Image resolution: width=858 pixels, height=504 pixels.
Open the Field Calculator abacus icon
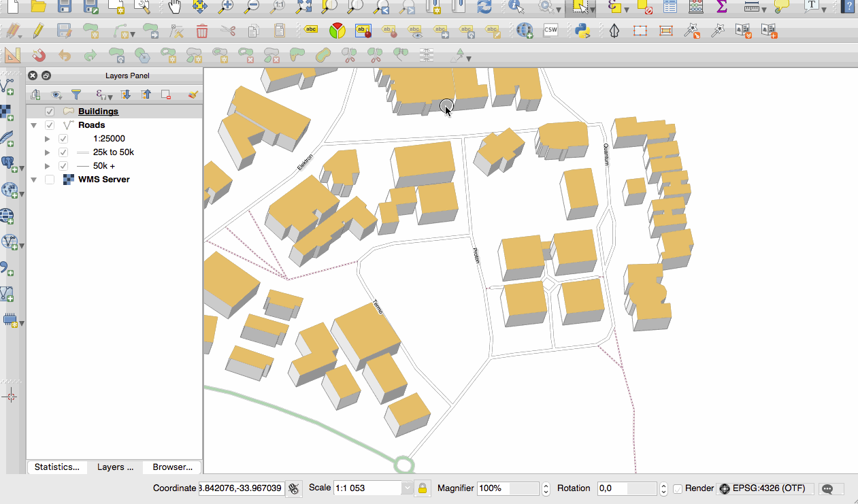click(x=696, y=7)
